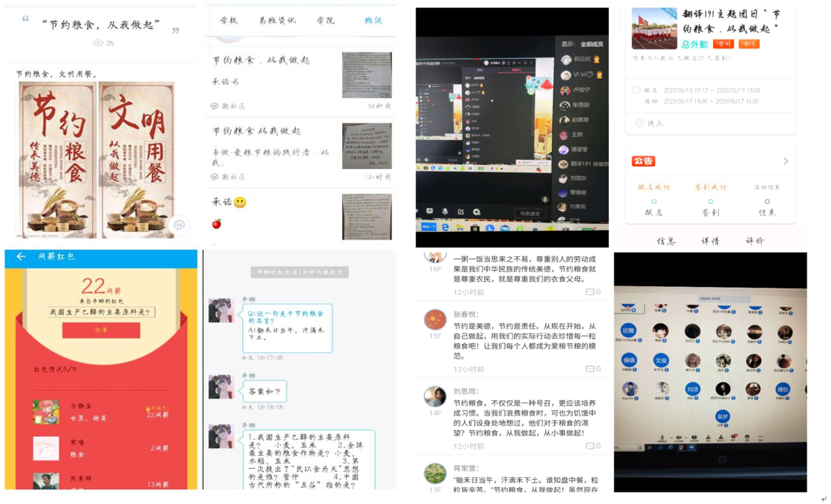Open the first 节约粮食 post thumbnail
Image resolution: width=831 pixels, height=504 pixels.
point(367,75)
